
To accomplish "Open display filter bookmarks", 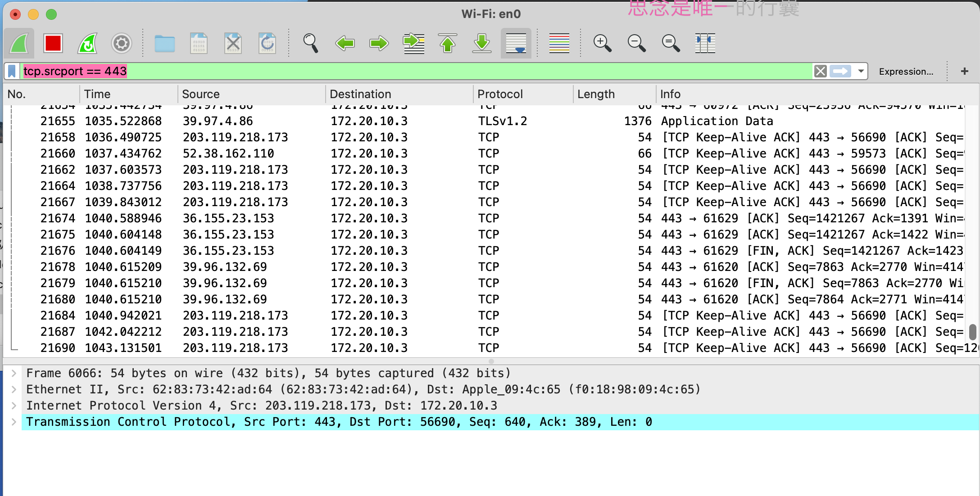I will 12,71.
